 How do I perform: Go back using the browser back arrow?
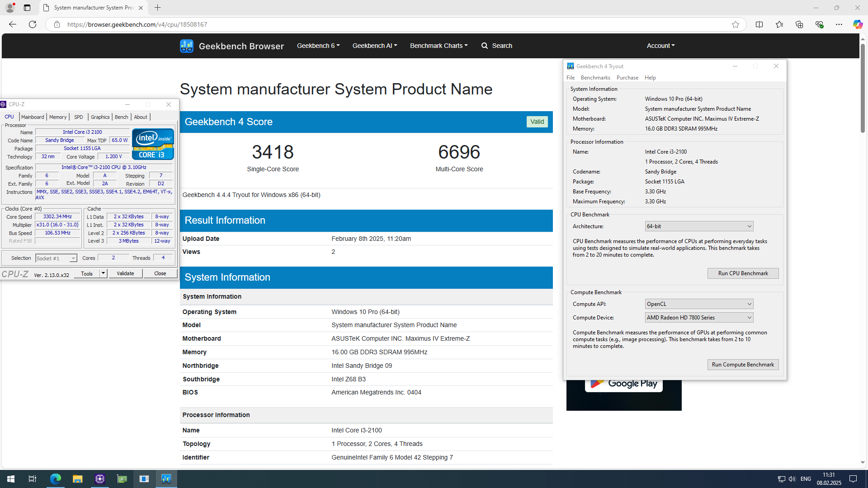pos(13,24)
